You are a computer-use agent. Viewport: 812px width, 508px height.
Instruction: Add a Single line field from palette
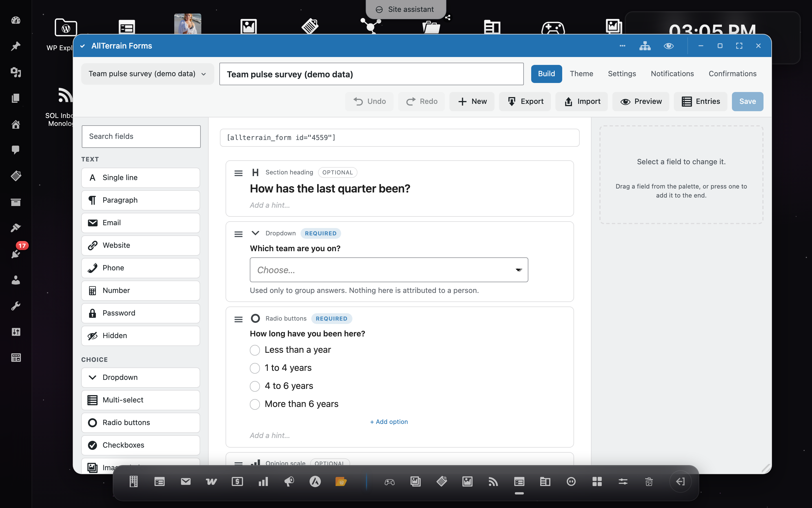[141, 178]
